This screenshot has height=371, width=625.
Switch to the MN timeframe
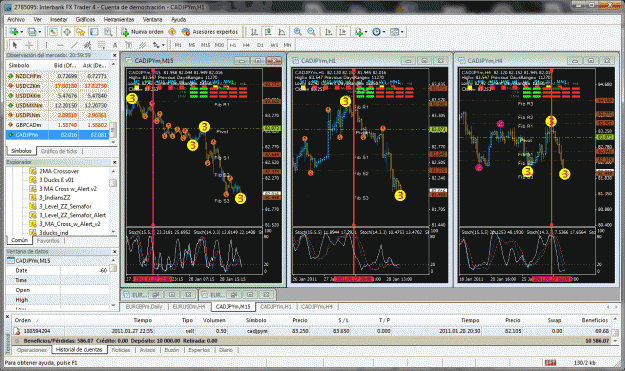287,45
